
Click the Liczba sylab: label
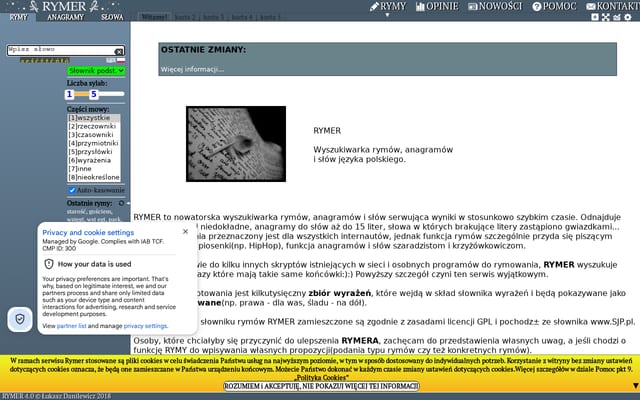click(x=87, y=83)
